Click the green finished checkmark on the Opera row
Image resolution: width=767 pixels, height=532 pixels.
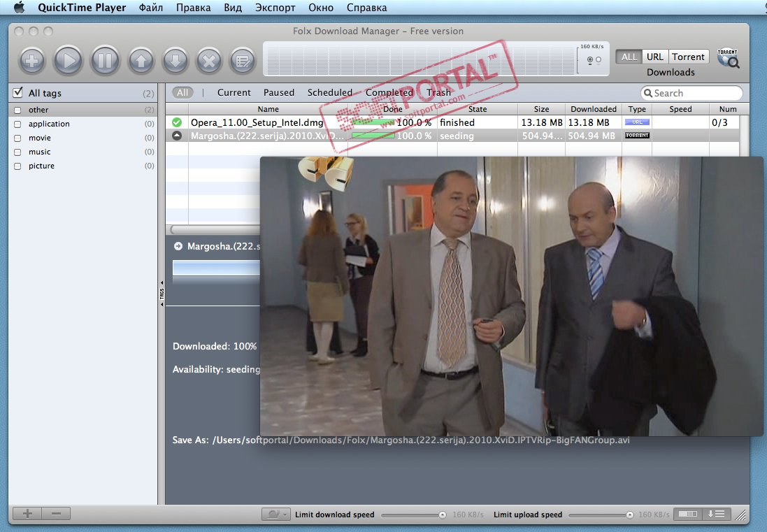(x=177, y=122)
